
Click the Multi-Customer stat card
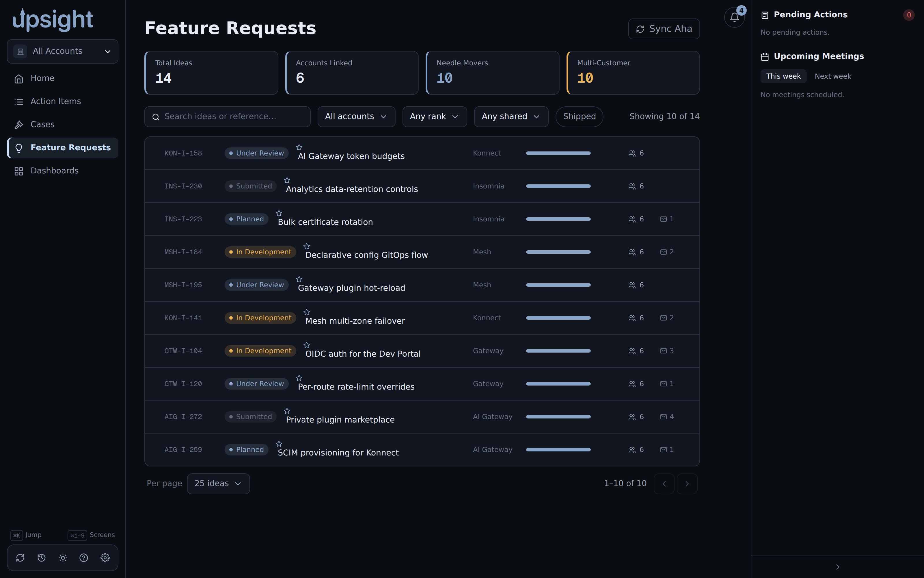point(633,73)
